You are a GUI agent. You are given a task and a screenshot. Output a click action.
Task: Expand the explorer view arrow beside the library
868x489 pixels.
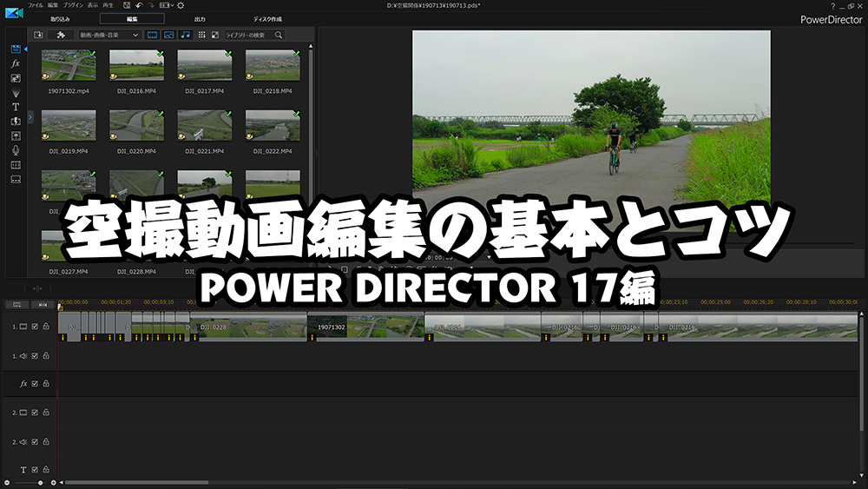pos(30,117)
